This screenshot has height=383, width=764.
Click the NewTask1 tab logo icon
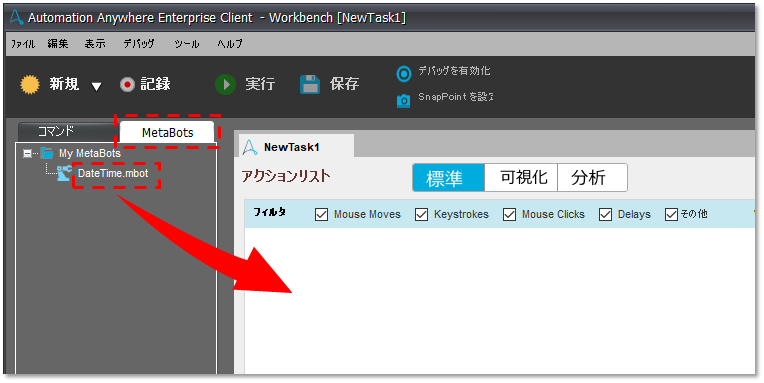[x=250, y=147]
